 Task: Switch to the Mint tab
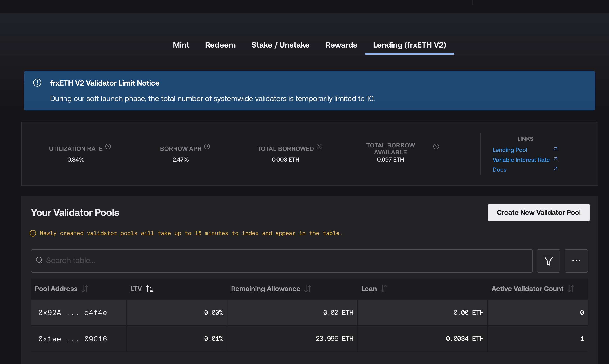coord(181,45)
